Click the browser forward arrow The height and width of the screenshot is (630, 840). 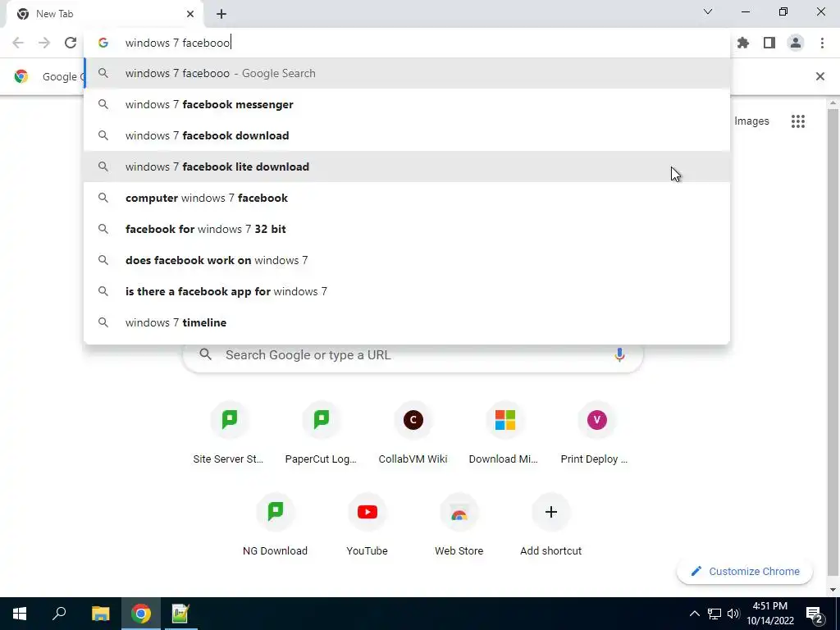[x=44, y=43]
